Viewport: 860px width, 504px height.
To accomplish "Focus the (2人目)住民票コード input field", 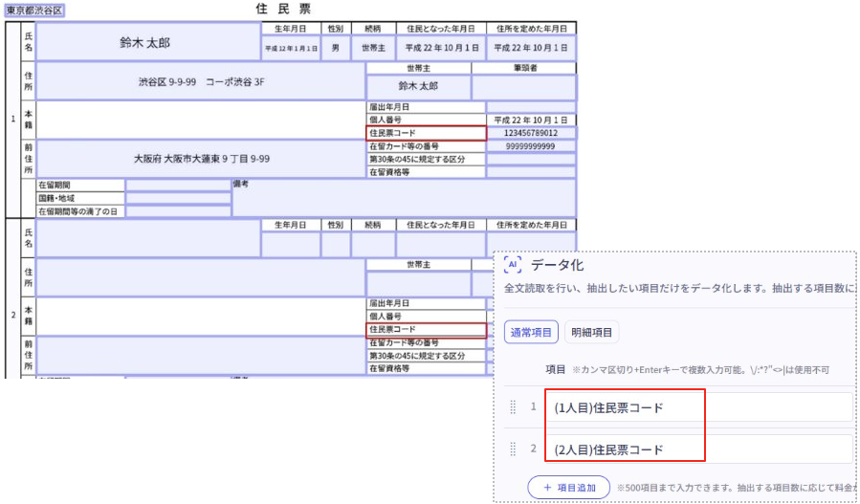I will 698,449.
